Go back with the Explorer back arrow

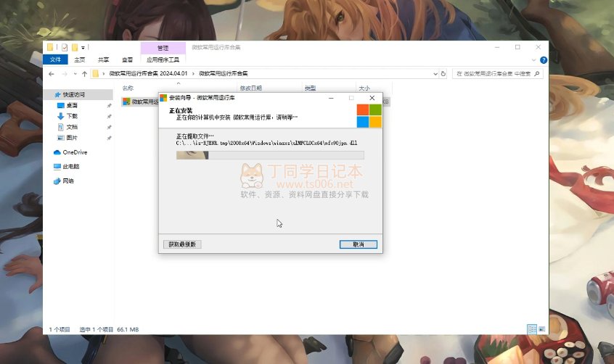[x=52, y=73]
